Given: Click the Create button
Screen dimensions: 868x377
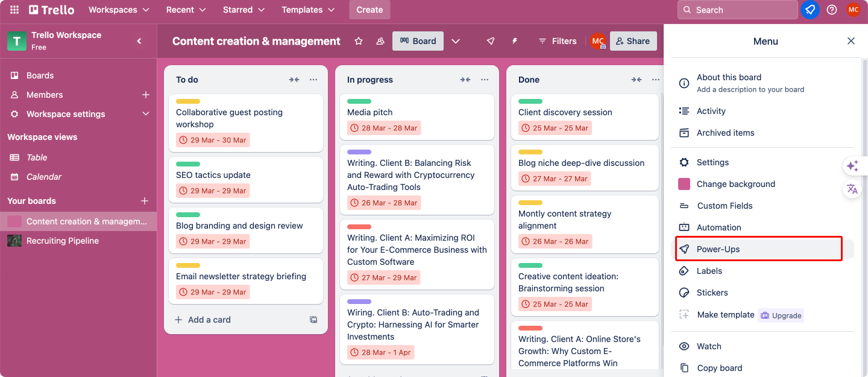Looking at the screenshot, I should point(370,10).
